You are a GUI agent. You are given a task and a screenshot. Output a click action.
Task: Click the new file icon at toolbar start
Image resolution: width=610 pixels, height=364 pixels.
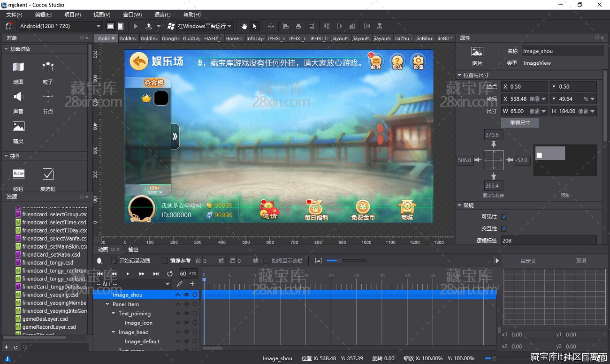click(8, 26)
